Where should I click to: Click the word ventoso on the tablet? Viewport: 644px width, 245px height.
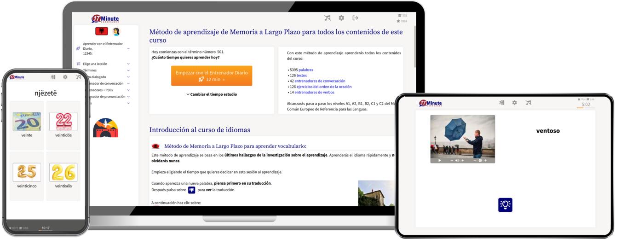[x=548, y=131]
